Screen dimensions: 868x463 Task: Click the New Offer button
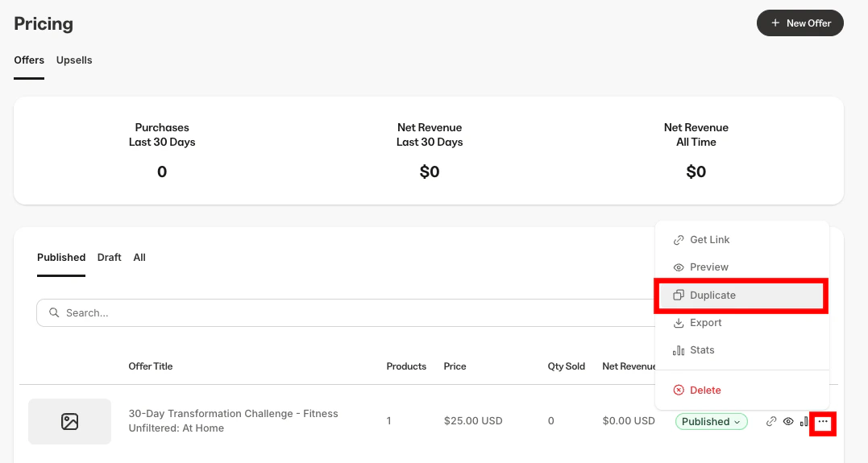(800, 23)
